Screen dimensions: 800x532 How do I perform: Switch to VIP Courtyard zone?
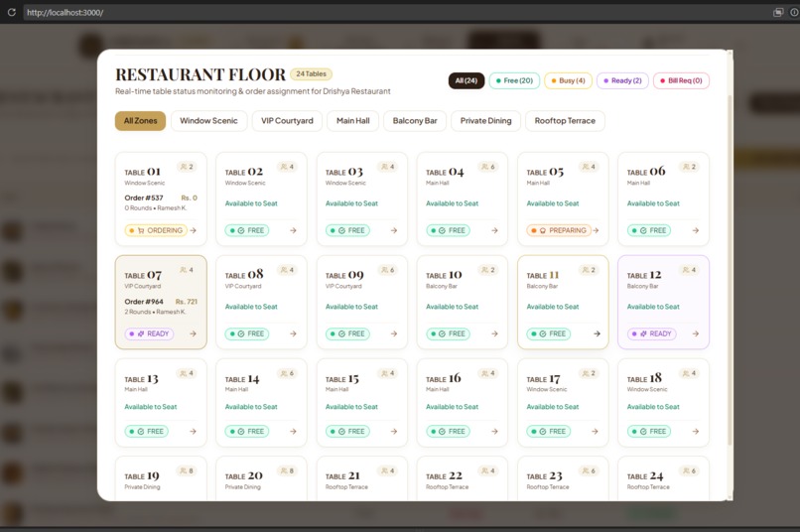click(287, 121)
